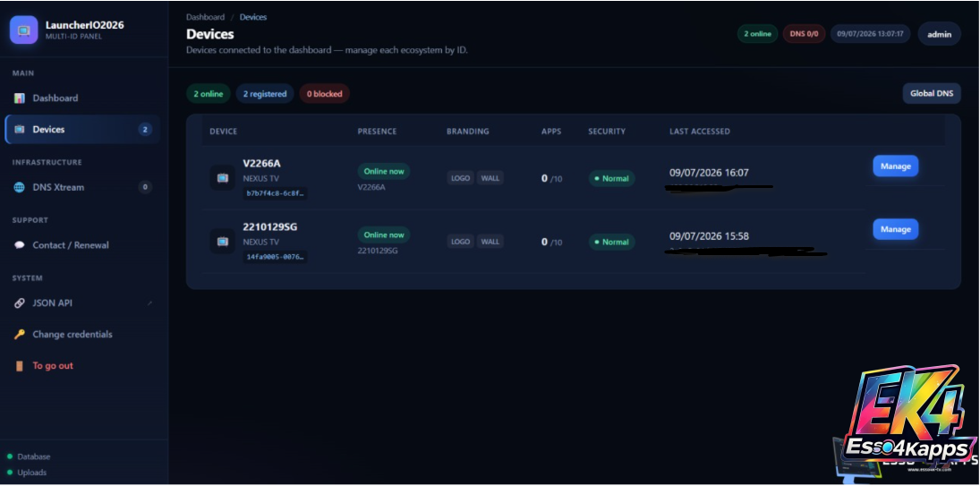Click the Change credentials key icon
This screenshot has height=486, width=980.
pos(20,334)
